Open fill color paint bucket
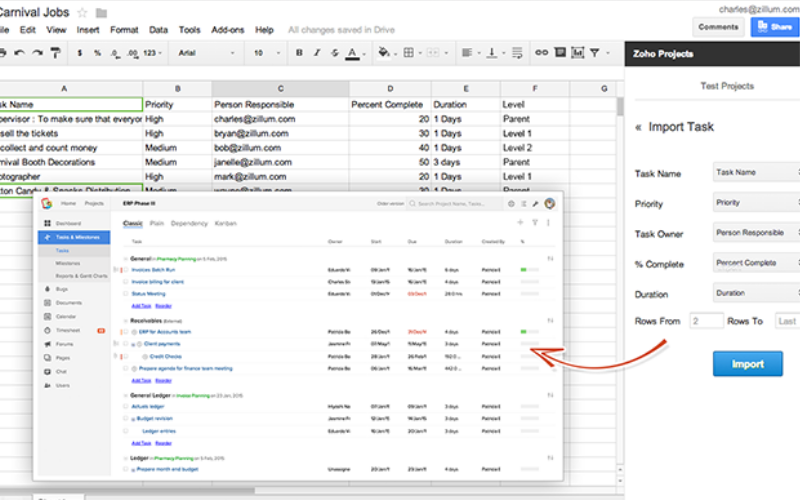800x500 pixels. [x=384, y=53]
